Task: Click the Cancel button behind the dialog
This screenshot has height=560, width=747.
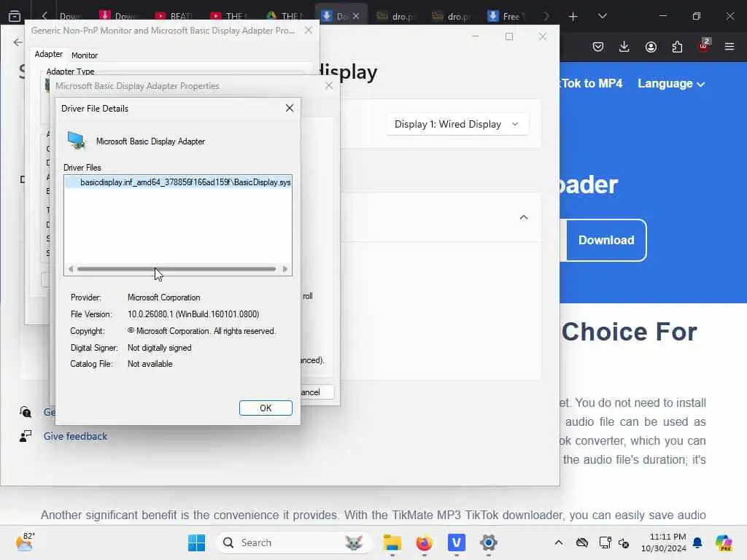Action: coord(317,392)
